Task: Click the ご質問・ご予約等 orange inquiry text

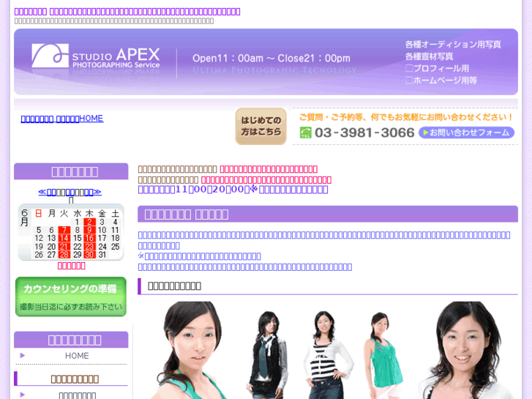Action: (406, 117)
